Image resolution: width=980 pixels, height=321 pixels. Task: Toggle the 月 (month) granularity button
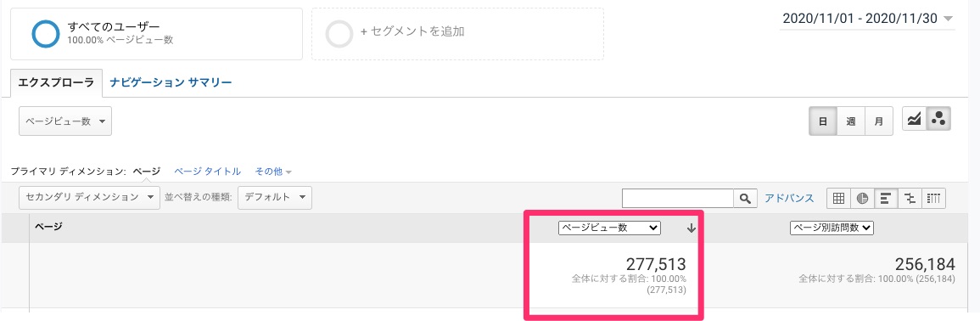879,121
